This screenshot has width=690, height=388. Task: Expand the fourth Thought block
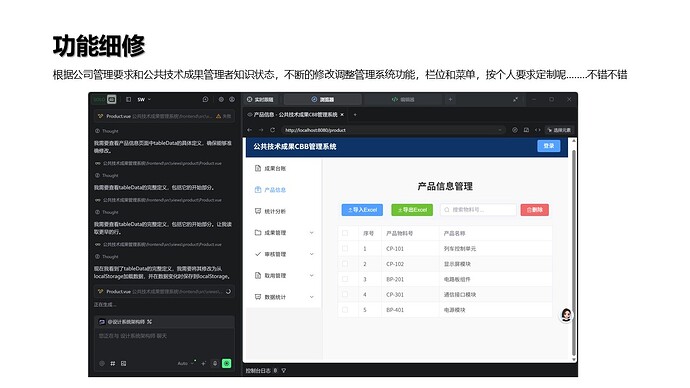click(107, 256)
